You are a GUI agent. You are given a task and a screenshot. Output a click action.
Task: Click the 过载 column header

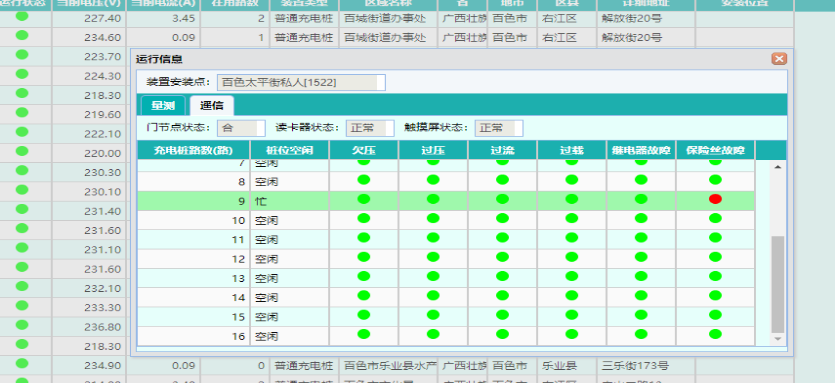pyautogui.click(x=571, y=150)
